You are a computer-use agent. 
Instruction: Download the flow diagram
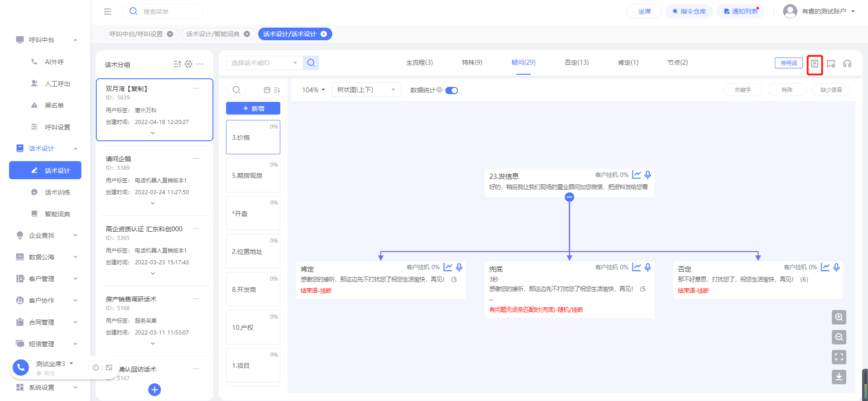(x=839, y=377)
